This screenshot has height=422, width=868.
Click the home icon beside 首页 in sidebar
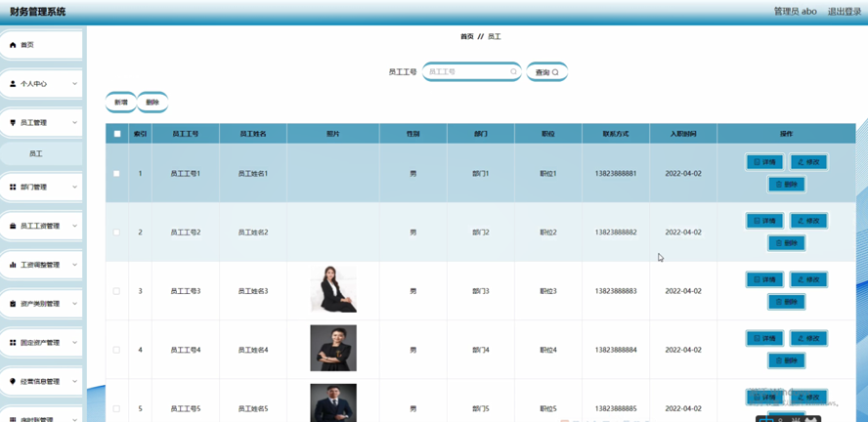(13, 45)
